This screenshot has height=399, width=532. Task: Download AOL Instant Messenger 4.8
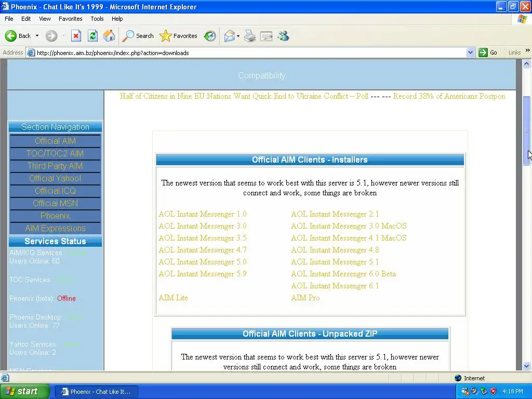335,250
